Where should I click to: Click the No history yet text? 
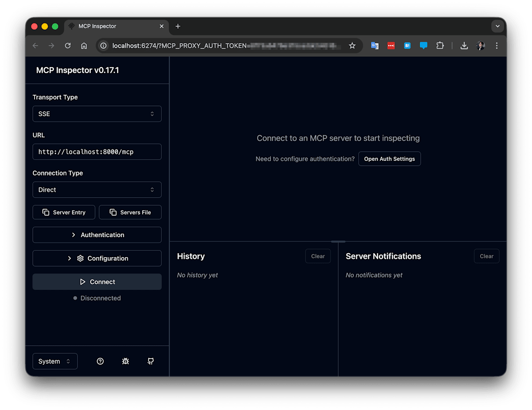tap(197, 275)
